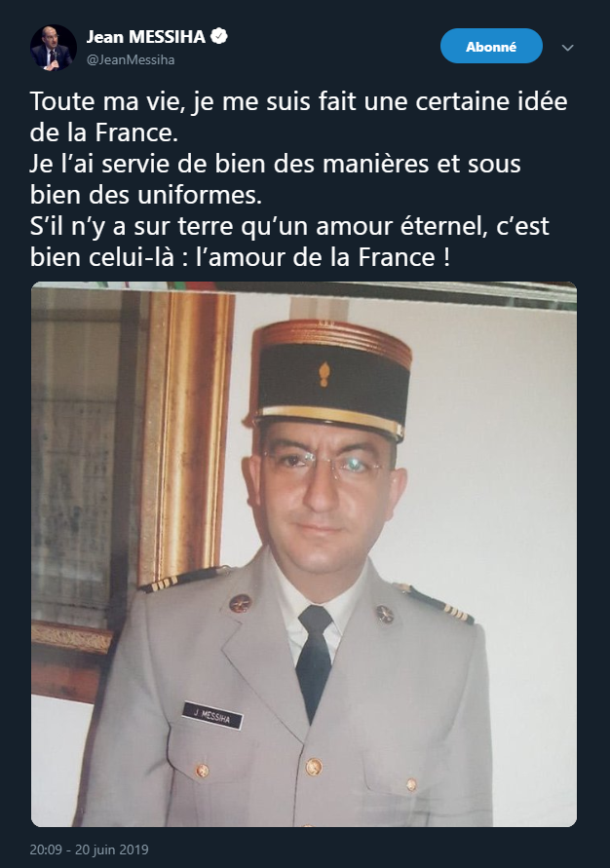610x868 pixels.
Task: Toggle the Abonné follow button
Action: click(491, 46)
